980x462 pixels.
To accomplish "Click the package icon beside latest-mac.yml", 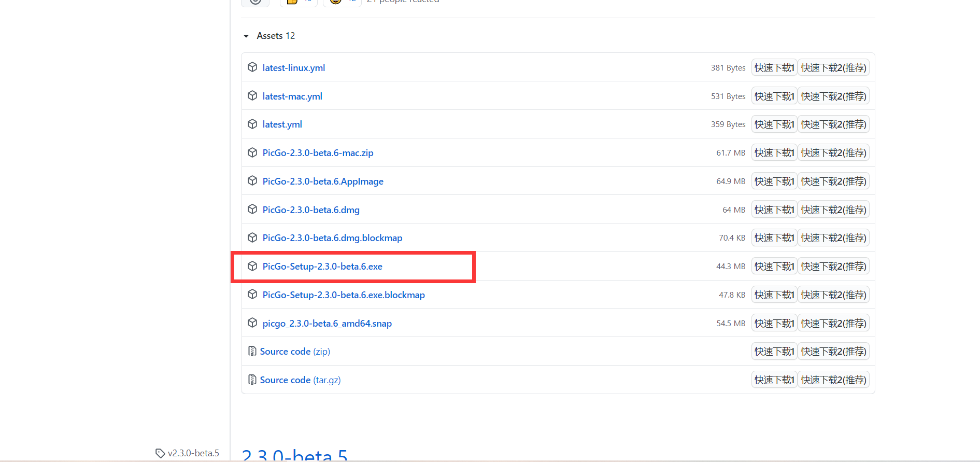I will [x=252, y=96].
